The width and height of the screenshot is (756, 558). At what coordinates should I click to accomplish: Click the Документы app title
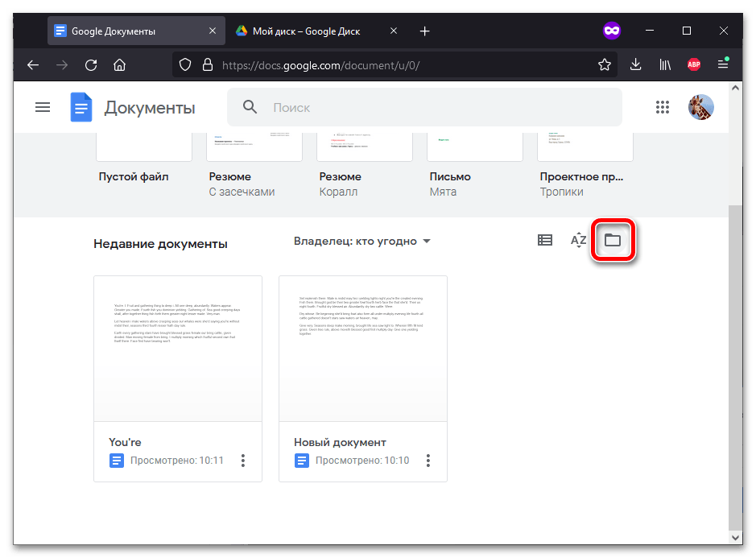point(150,108)
